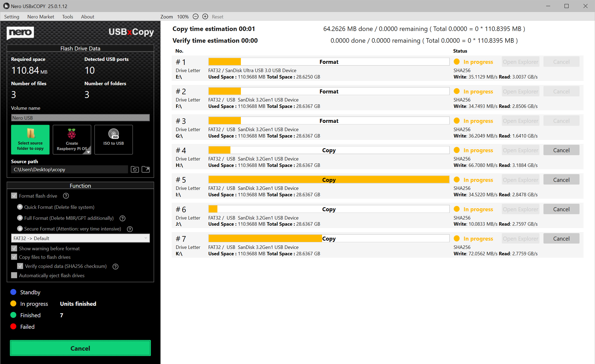Click the 100% zoom value
595x364 pixels.
coord(183,17)
